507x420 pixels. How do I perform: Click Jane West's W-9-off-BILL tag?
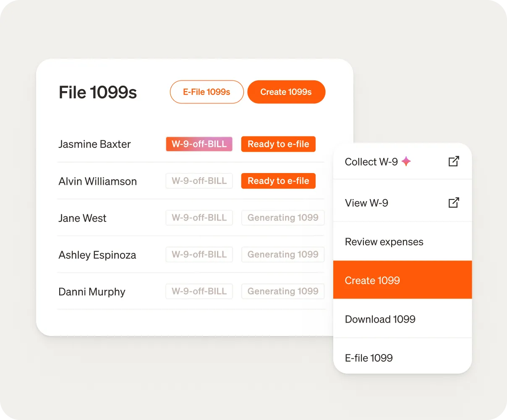[199, 218]
